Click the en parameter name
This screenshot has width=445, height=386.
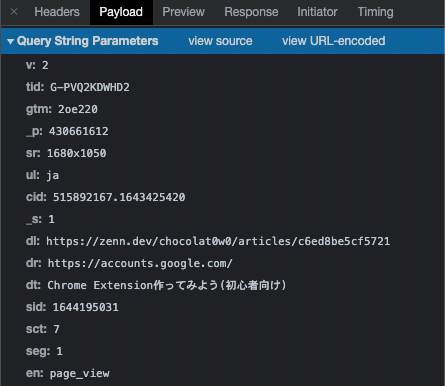(35, 373)
